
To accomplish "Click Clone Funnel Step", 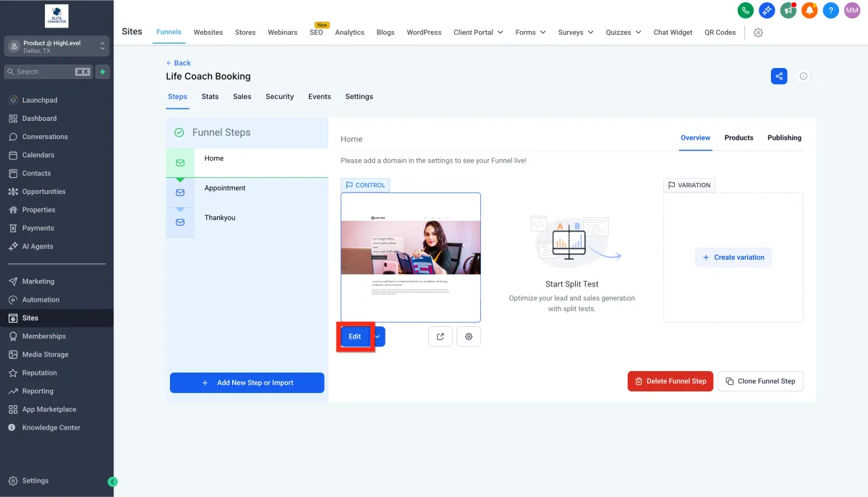I will coord(760,381).
